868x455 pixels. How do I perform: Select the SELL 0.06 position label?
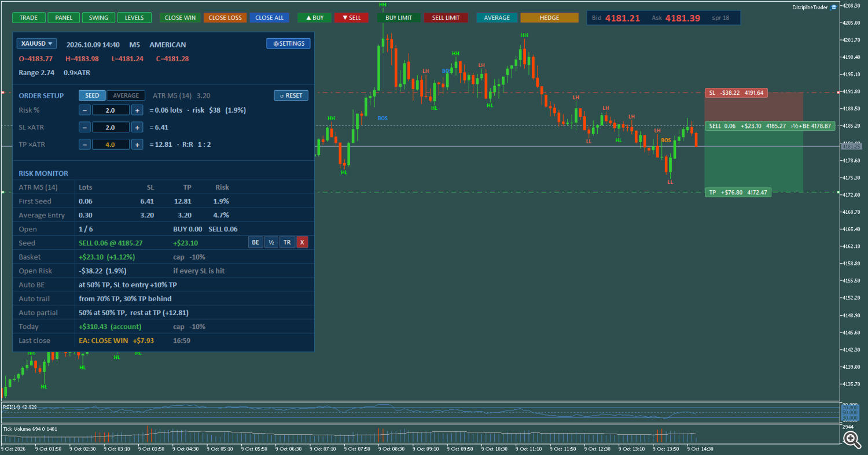pos(770,125)
